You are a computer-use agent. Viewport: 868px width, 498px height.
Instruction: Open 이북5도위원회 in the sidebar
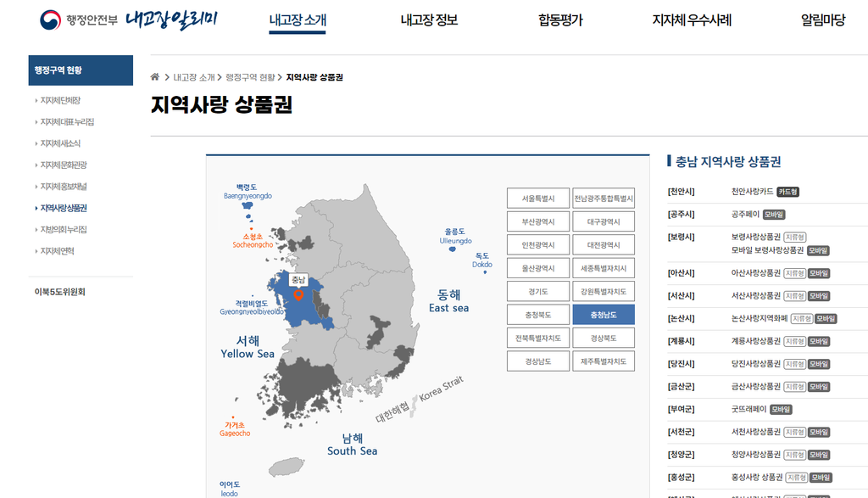tap(60, 292)
